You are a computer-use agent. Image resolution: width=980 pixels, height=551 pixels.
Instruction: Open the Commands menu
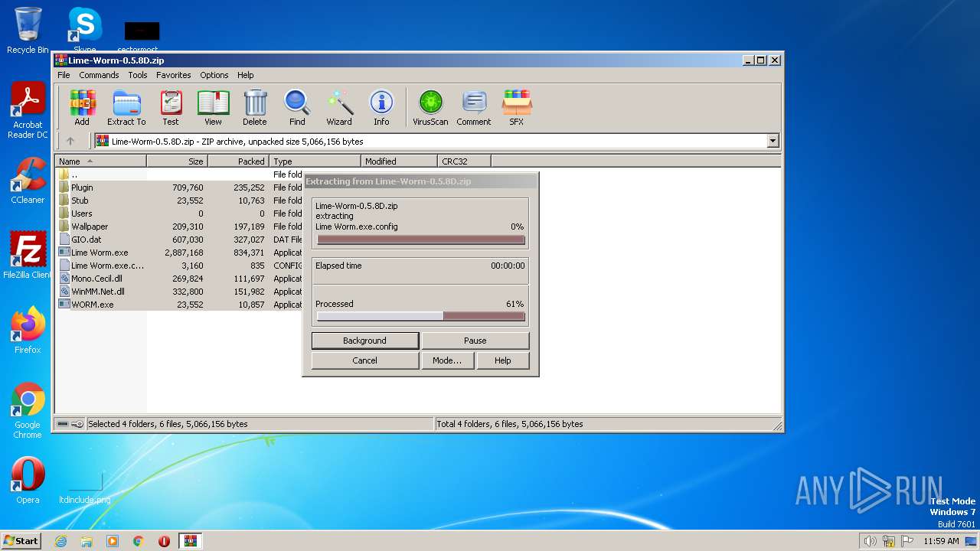99,75
